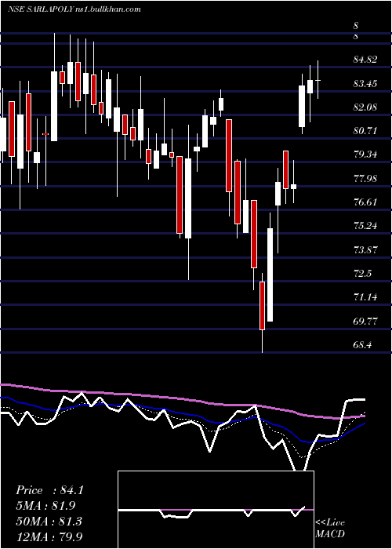
Task: Click the 83.45 price axis label
Action: (x=365, y=83)
